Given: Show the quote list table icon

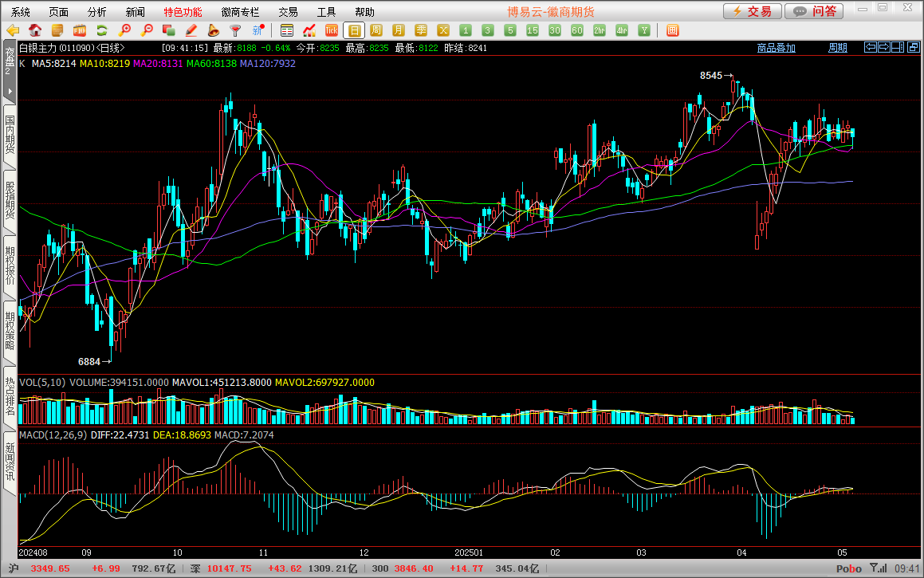Looking at the screenshot, I should (287, 30).
